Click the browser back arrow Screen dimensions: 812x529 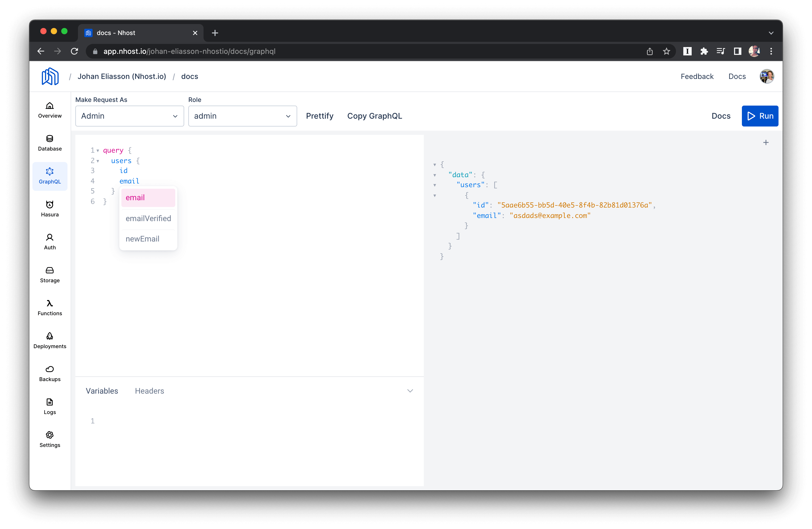point(41,51)
